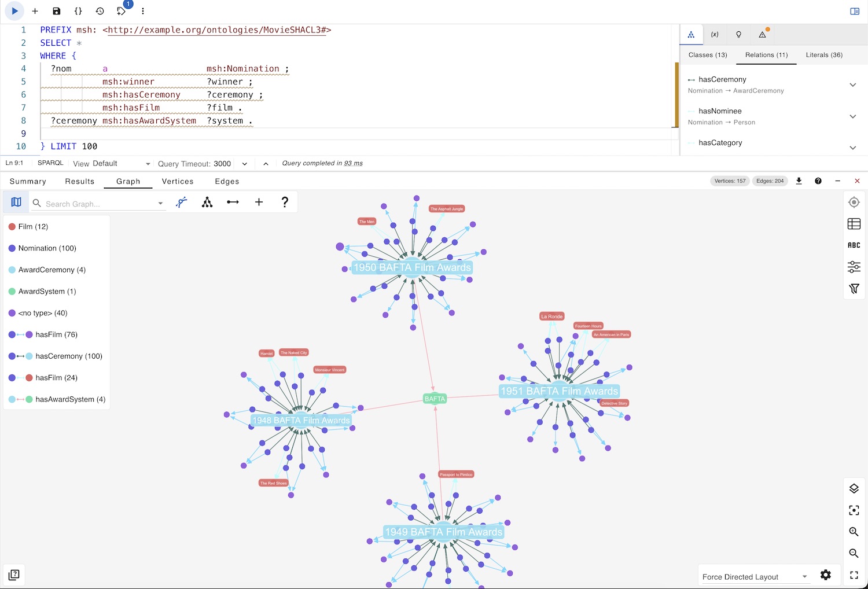
Task: Toggle the hasFilm (76) relation in the legend
Action: pos(54,334)
